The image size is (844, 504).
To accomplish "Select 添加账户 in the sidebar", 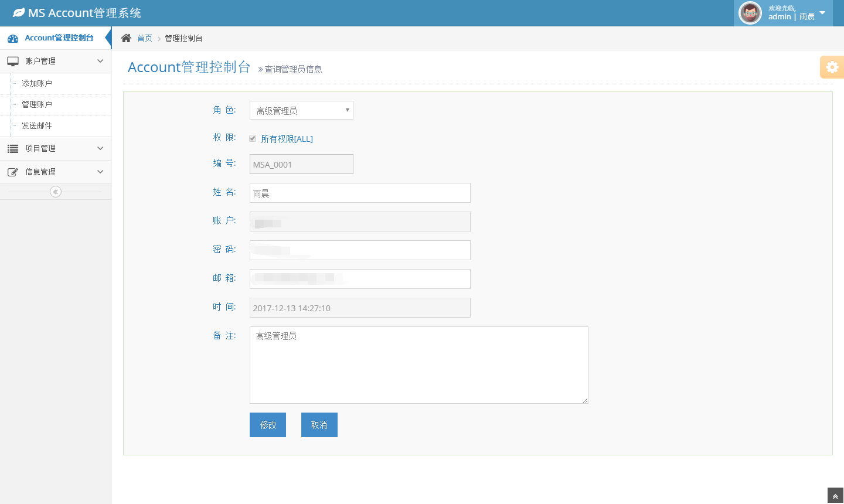I will click(x=37, y=83).
